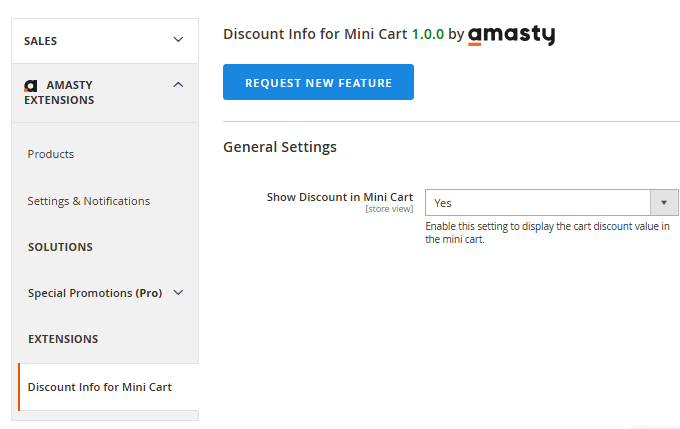The height and width of the screenshot is (429, 680).
Task: Click the EXTENSIONS sidebar heading
Action: 63,339
